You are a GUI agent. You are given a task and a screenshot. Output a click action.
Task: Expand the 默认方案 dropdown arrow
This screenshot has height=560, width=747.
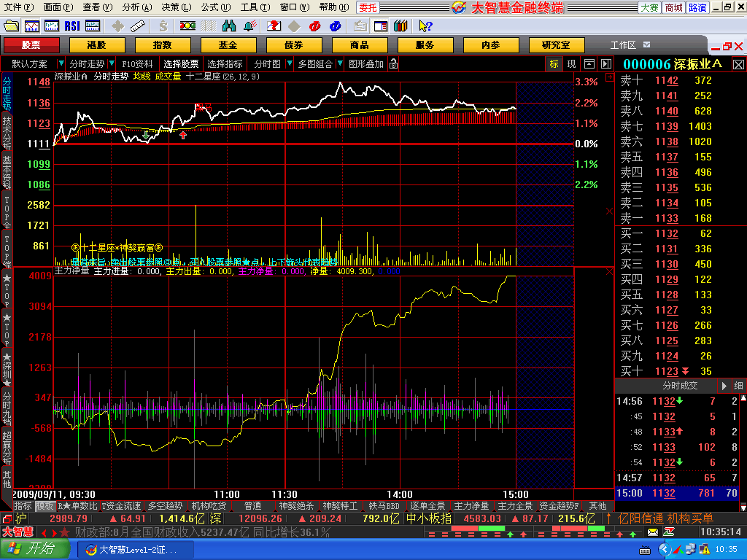tap(61, 63)
